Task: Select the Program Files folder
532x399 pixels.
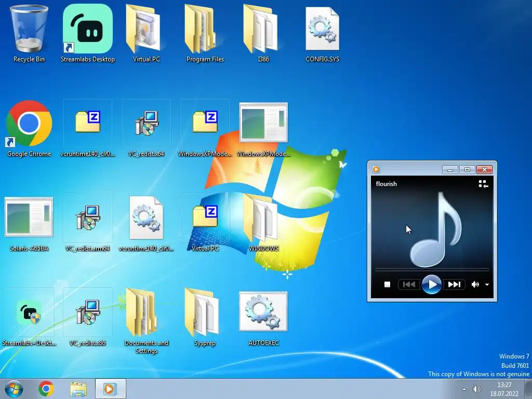Action: pos(205,33)
